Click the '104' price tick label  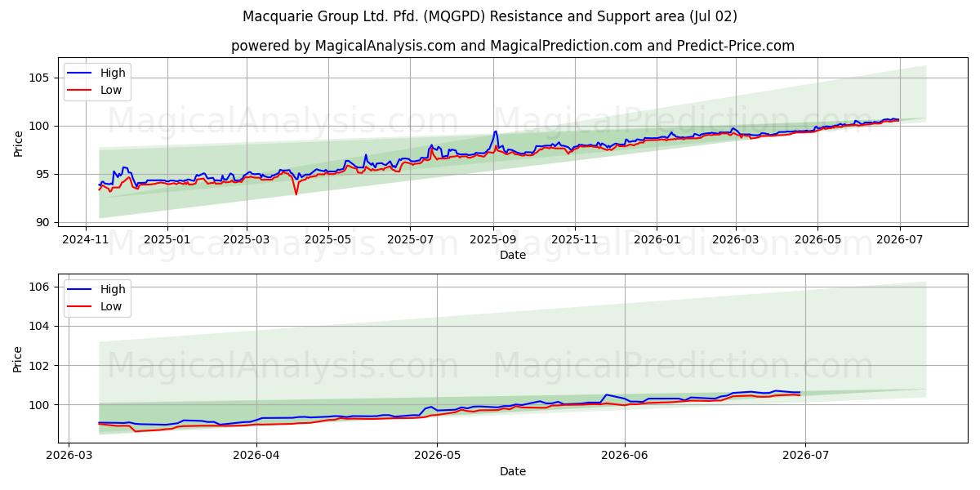[x=39, y=326]
